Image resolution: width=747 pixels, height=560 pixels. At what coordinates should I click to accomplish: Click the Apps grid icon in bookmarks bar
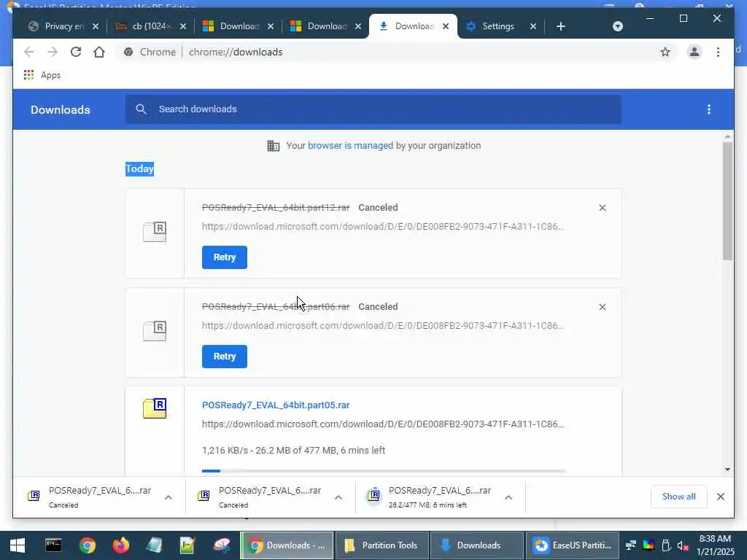(28, 75)
